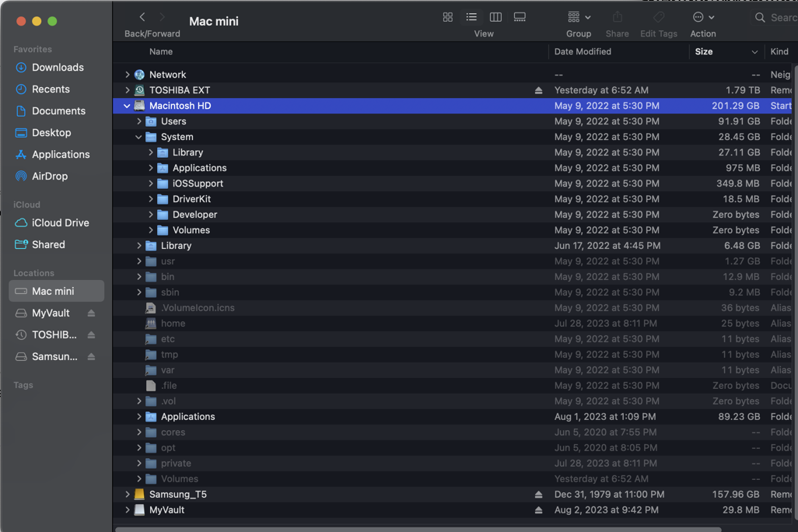The width and height of the screenshot is (798, 532).
Task: Expand the TOSHIBA EXT volume
Action: 128,90
